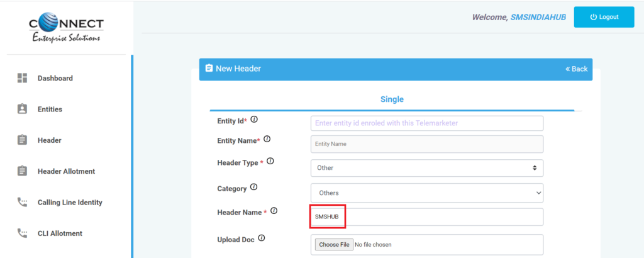Click the Header Name field containing SMSHUB
Image resolution: width=644 pixels, height=258 pixels.
(427, 217)
